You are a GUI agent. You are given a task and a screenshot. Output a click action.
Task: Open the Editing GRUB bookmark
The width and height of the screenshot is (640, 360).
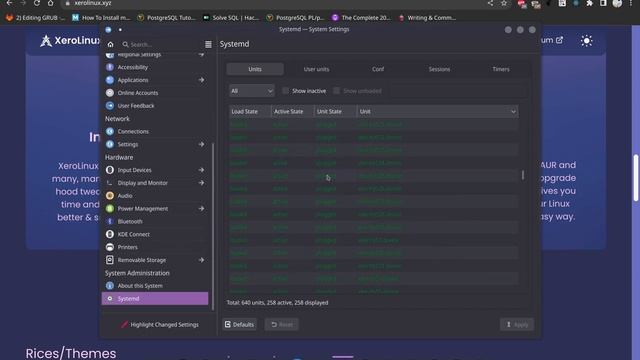36,18
